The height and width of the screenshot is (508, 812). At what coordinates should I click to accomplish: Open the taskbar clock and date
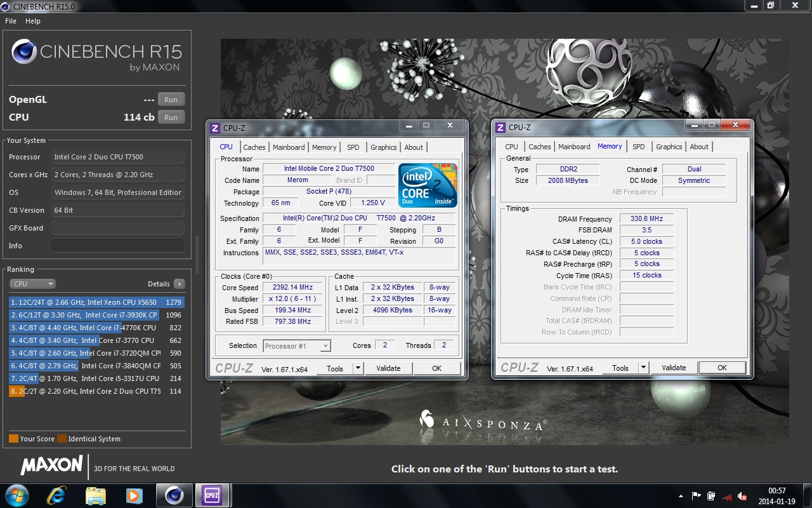point(776,496)
